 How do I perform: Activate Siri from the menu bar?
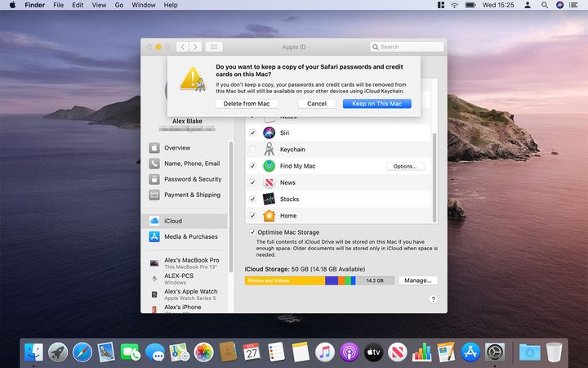point(560,5)
